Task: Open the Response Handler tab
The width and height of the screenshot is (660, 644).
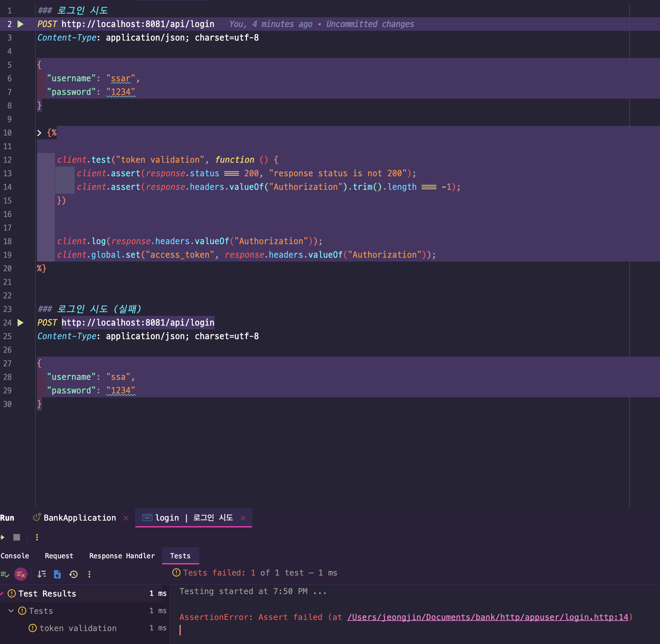Action: tap(122, 556)
